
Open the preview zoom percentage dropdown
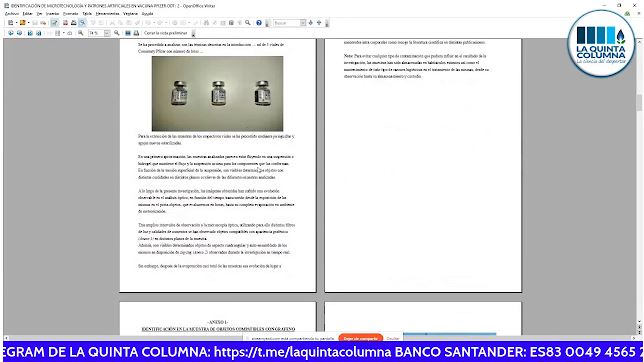[107, 33]
